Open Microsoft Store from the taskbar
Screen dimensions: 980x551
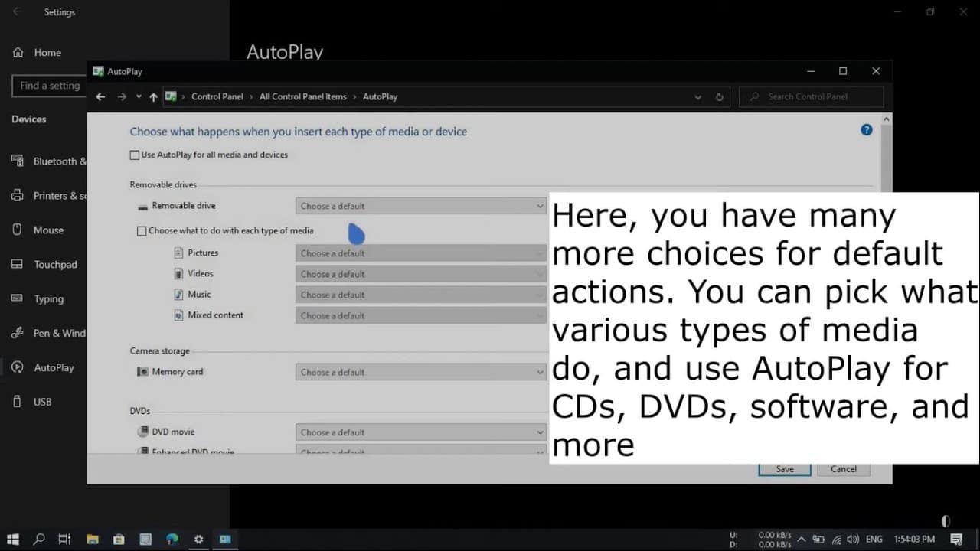pyautogui.click(x=119, y=540)
